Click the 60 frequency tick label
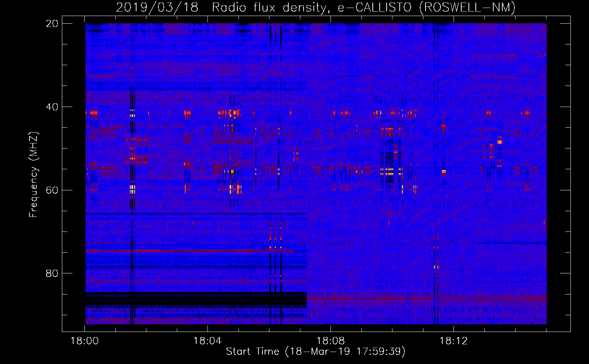Screen dimensions: 589x364 tap(52, 190)
